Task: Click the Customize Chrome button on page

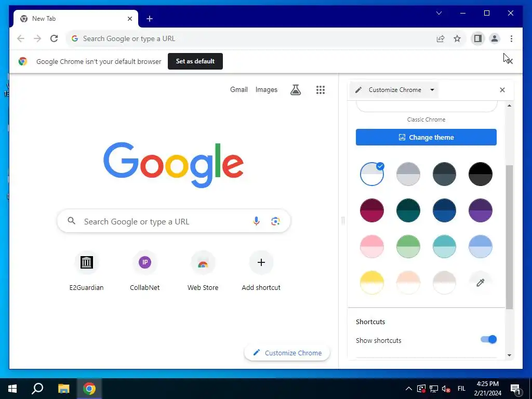Action: (x=287, y=353)
